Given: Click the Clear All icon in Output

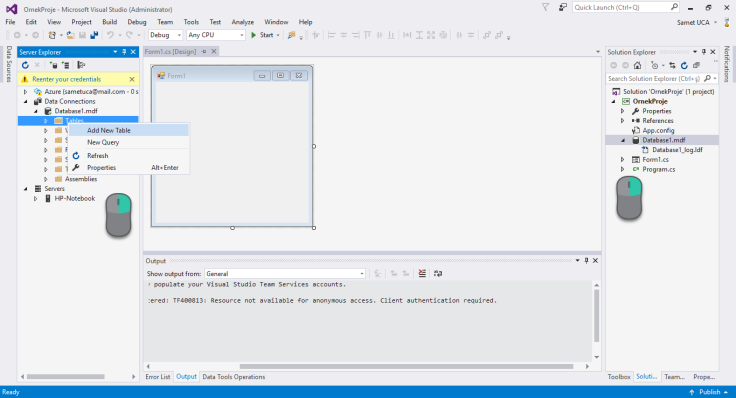Looking at the screenshot, I should point(422,273).
